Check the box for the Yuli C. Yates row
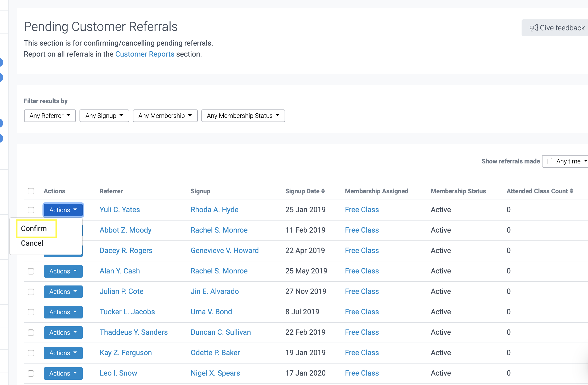The image size is (588, 385). (x=31, y=210)
